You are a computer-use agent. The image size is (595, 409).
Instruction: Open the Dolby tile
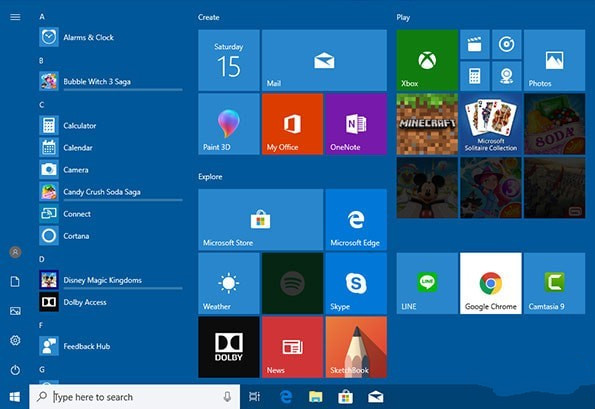coord(229,347)
